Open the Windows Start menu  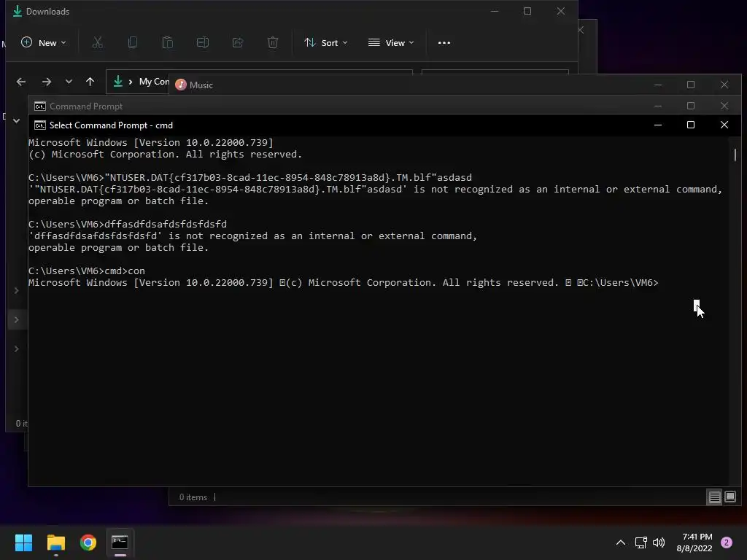tap(24, 542)
